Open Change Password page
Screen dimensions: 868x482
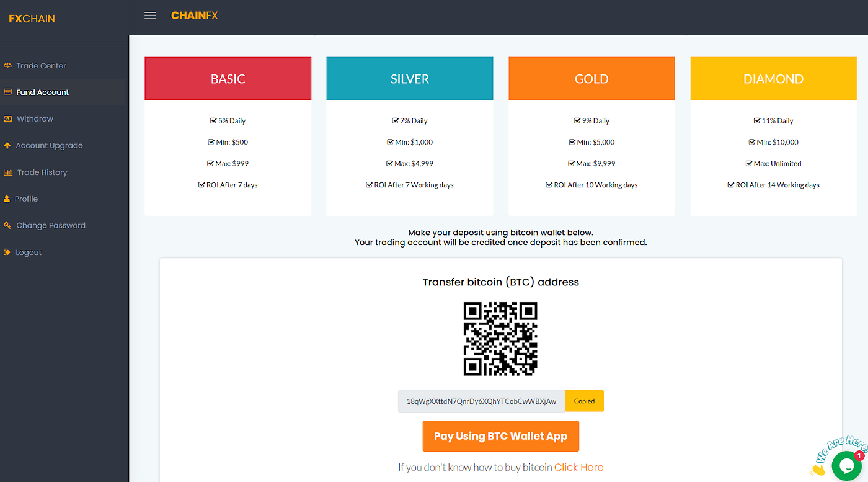tap(51, 225)
